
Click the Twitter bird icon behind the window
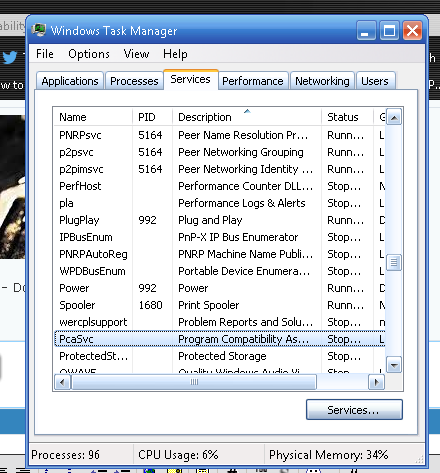coord(10,57)
